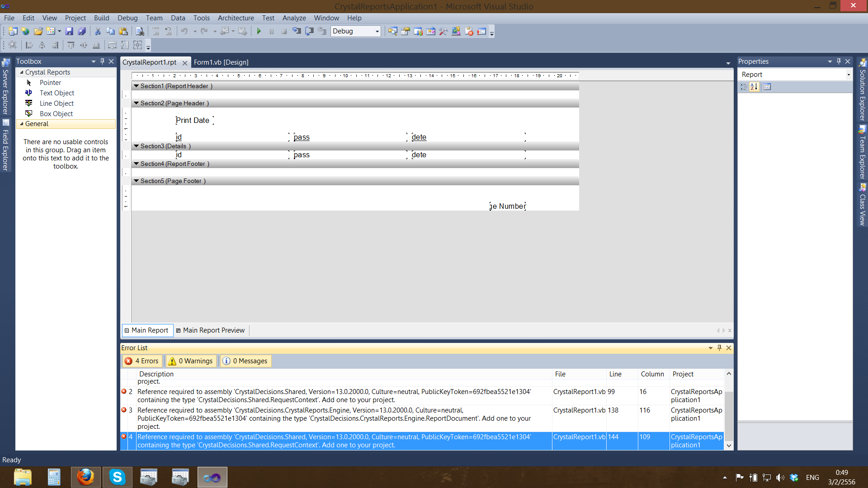Toggle auto-hide pin on Toolbox panel
The image size is (868, 488).
tap(102, 61)
